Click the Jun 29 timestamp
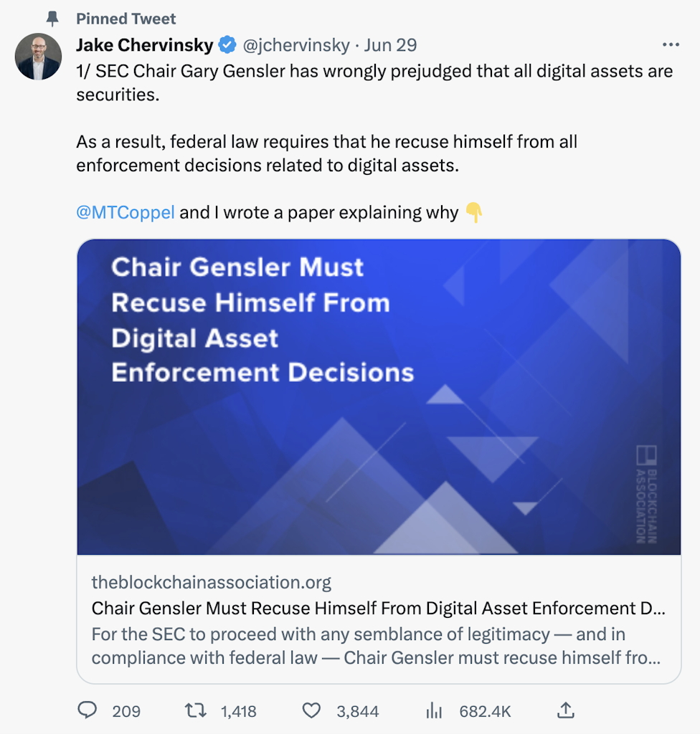Viewport: 700px width, 734px height. pos(390,45)
